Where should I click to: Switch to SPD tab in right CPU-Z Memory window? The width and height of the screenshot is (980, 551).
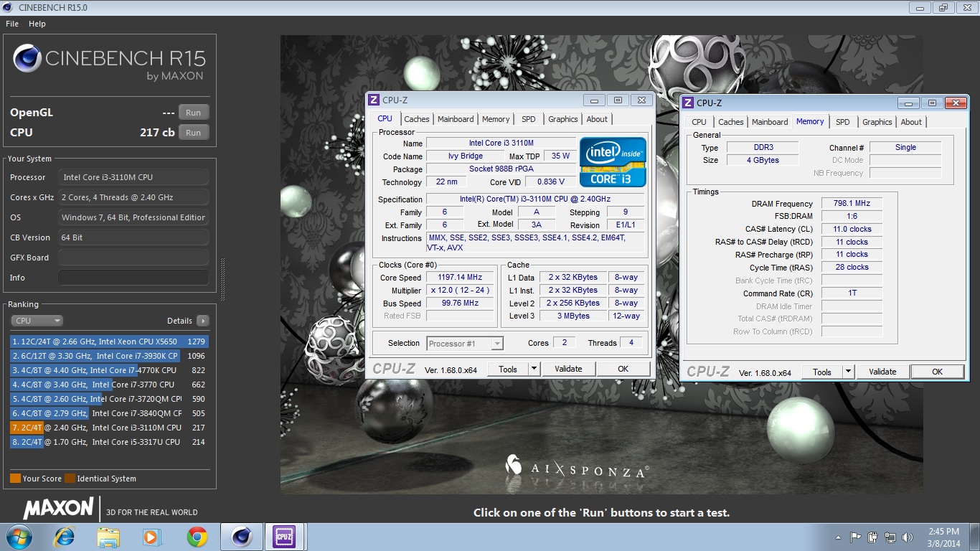pos(843,122)
